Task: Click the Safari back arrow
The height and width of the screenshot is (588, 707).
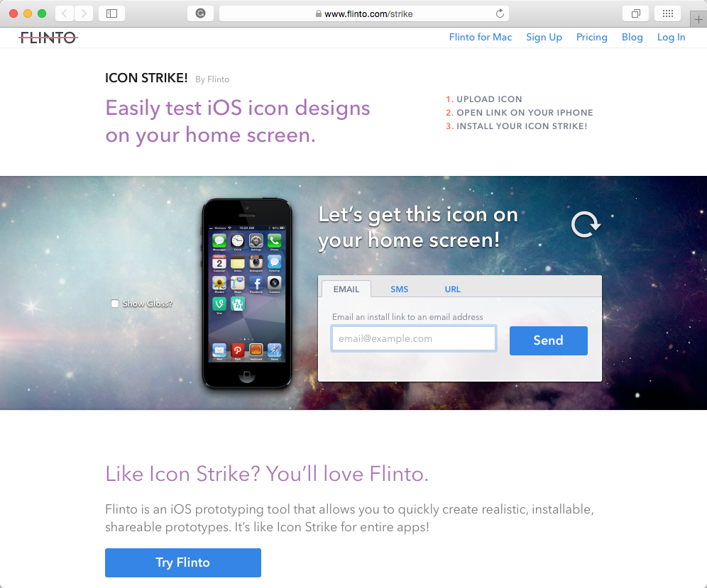Action: point(65,13)
